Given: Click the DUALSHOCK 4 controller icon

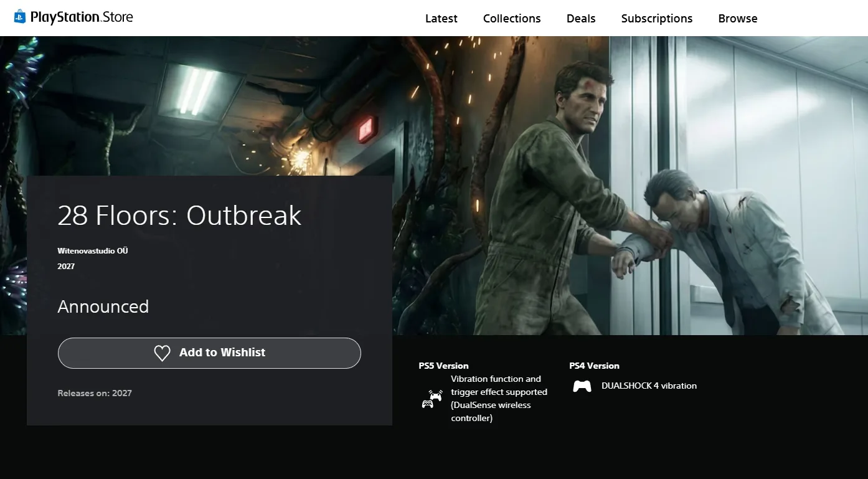Looking at the screenshot, I should click(x=582, y=386).
